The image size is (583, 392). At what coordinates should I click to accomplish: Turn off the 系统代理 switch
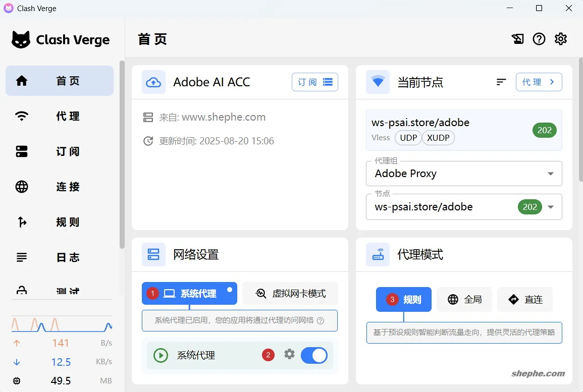coord(313,355)
